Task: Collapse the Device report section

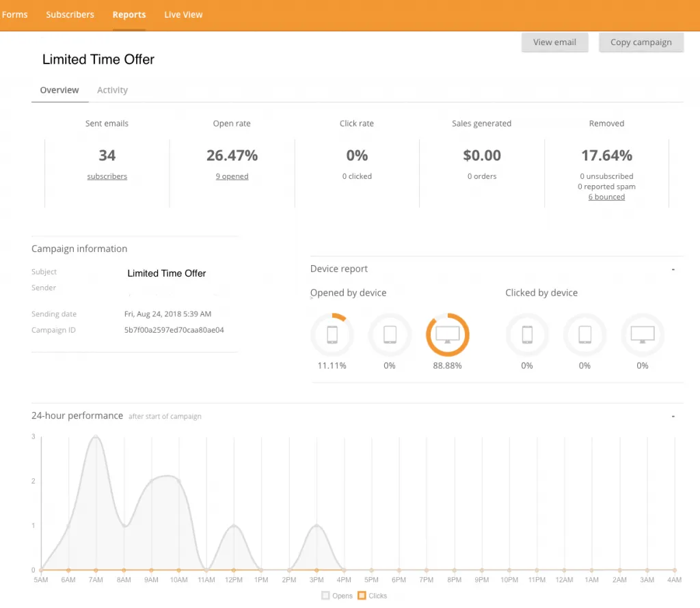Action: [673, 269]
